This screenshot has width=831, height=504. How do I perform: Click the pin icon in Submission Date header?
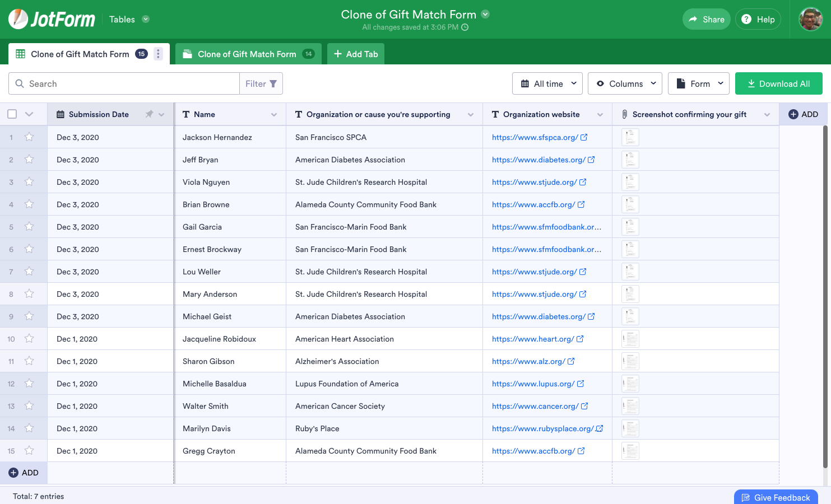point(149,114)
